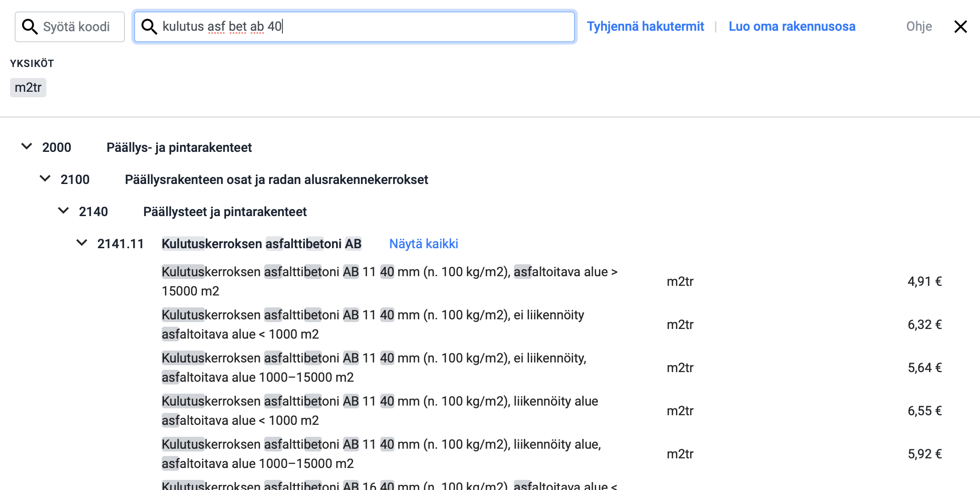This screenshot has width=980, height=490.
Task: Select AB 11 liikennöity alue 1000–15000 m2
Action: pos(381,454)
